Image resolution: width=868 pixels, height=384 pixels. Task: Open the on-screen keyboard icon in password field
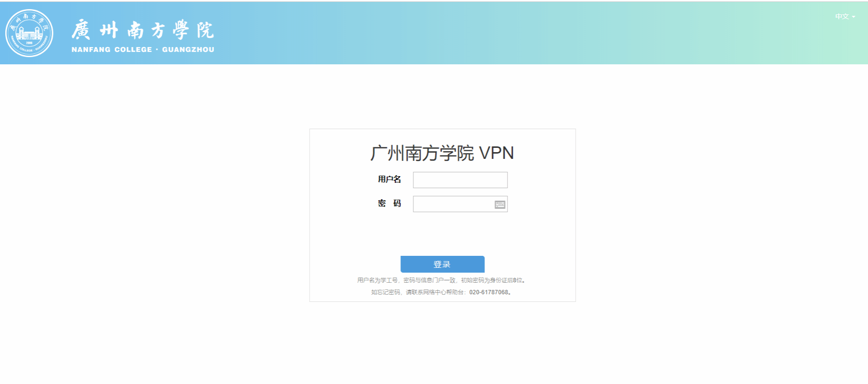[x=500, y=204]
